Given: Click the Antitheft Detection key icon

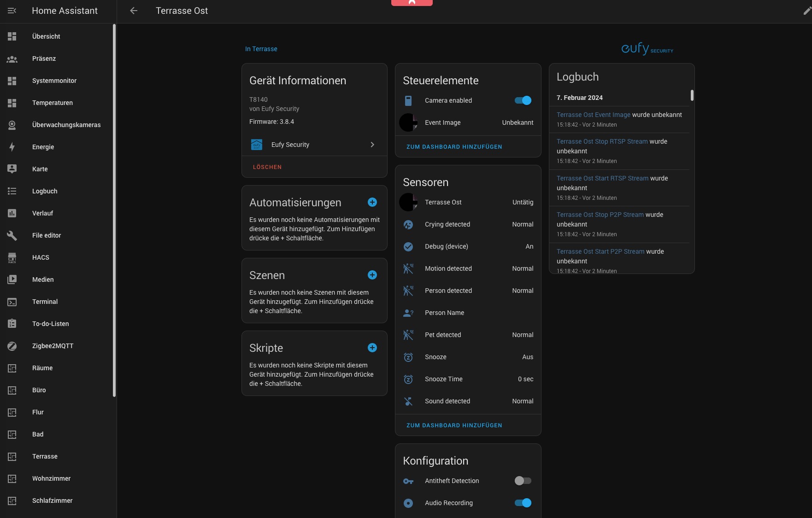Looking at the screenshot, I should 408,481.
